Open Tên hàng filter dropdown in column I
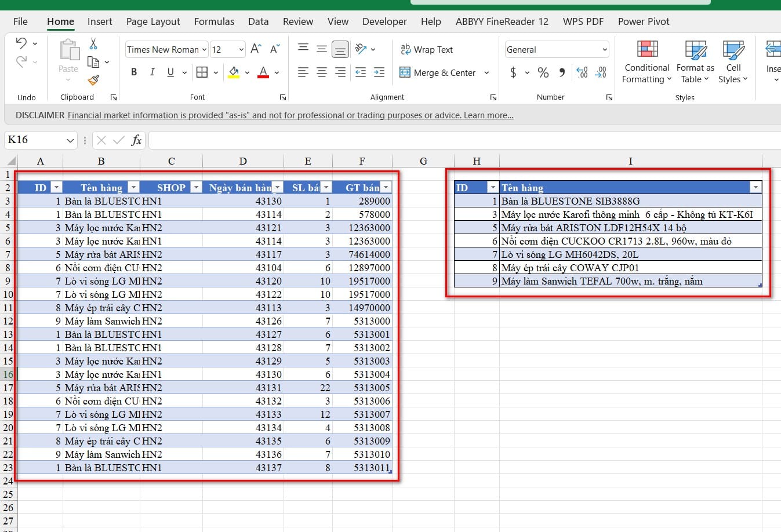Screen dimensions: 781x532 (755, 187)
